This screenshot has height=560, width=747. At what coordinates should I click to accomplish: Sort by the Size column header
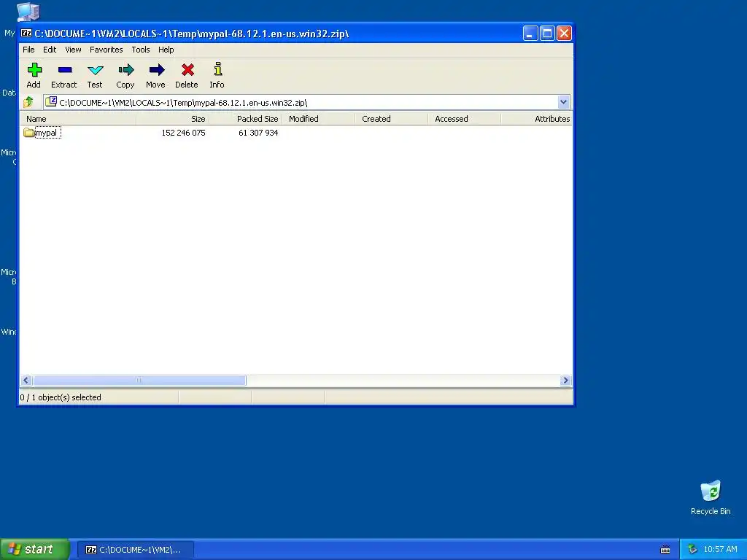point(172,119)
